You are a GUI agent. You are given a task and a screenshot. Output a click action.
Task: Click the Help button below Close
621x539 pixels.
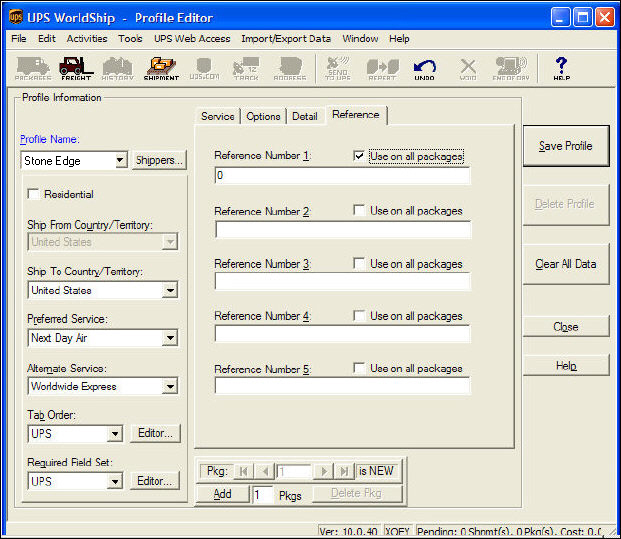(x=566, y=366)
